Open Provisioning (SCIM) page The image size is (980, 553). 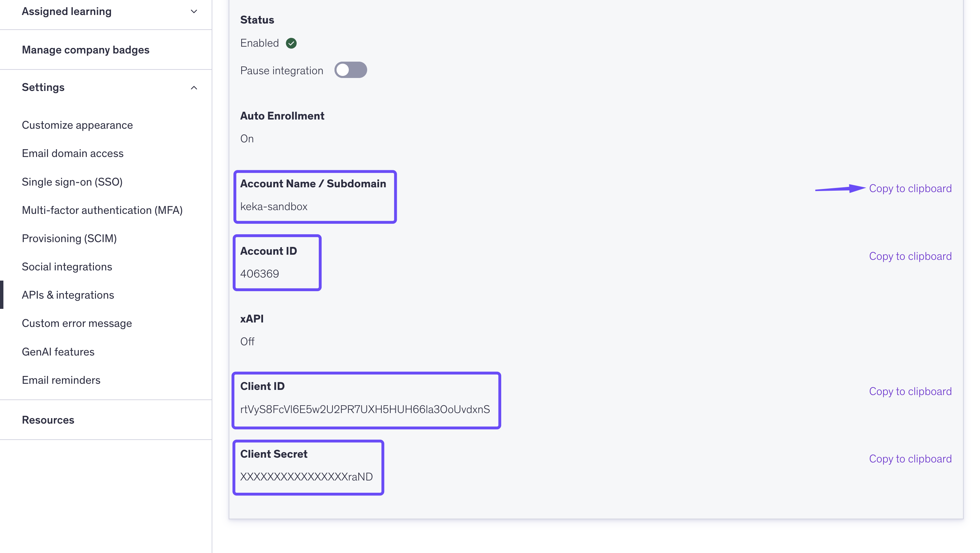coord(69,238)
